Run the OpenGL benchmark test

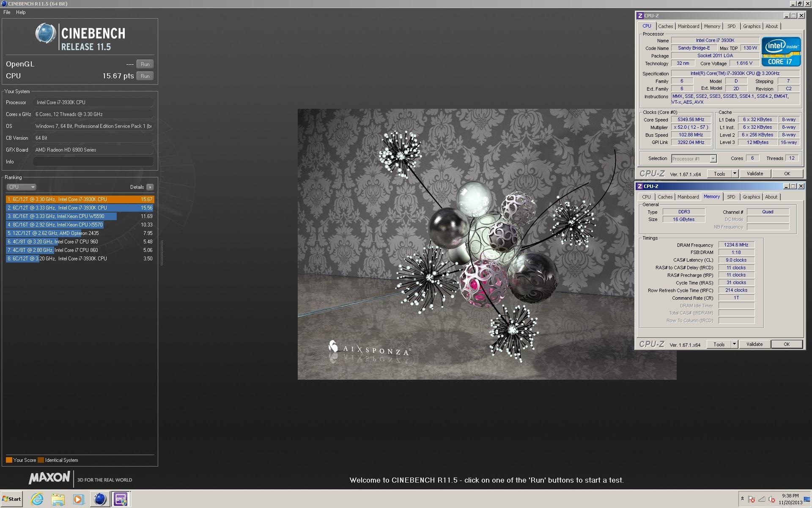145,64
